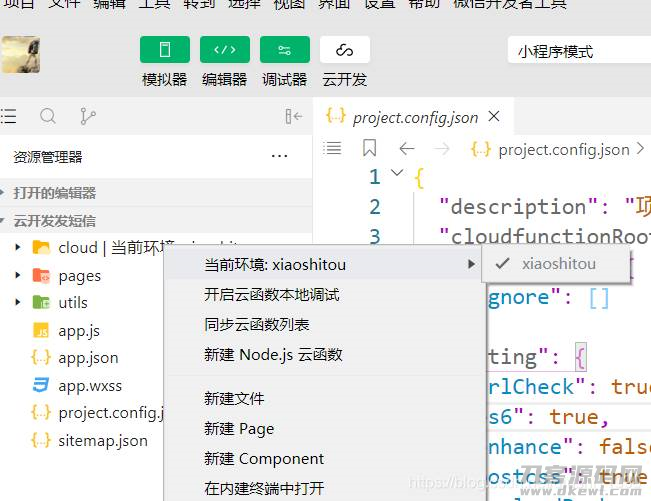Image resolution: width=651 pixels, height=501 pixels.
Task: Open the search panel icon
Action: click(48, 116)
